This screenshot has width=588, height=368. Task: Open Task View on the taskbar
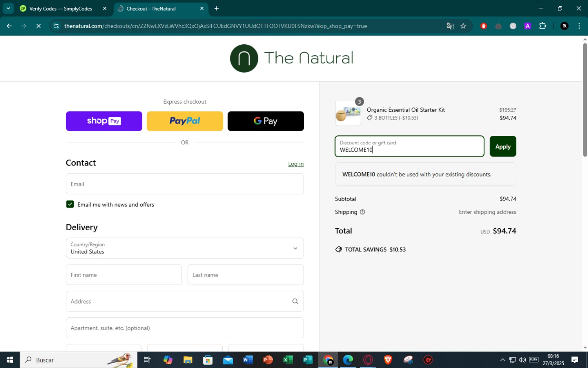(147, 360)
